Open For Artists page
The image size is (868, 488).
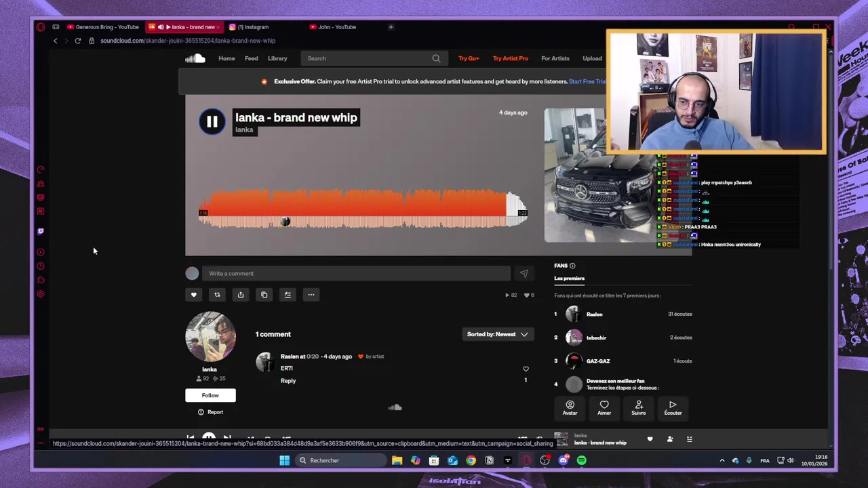(x=555, y=58)
